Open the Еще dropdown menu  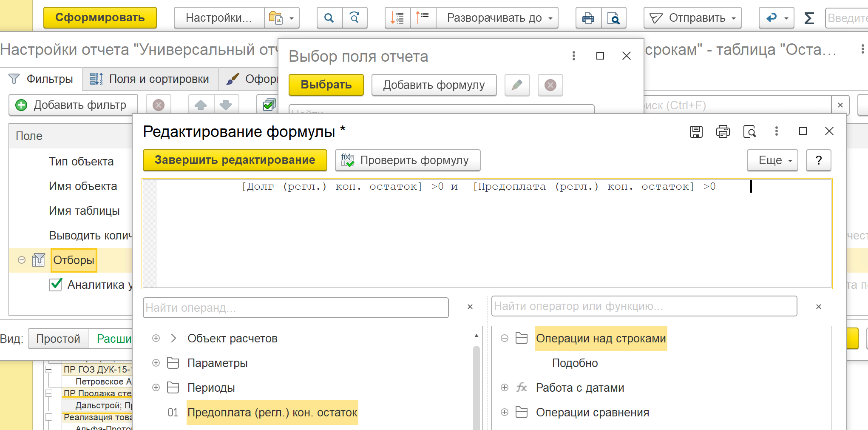point(772,160)
